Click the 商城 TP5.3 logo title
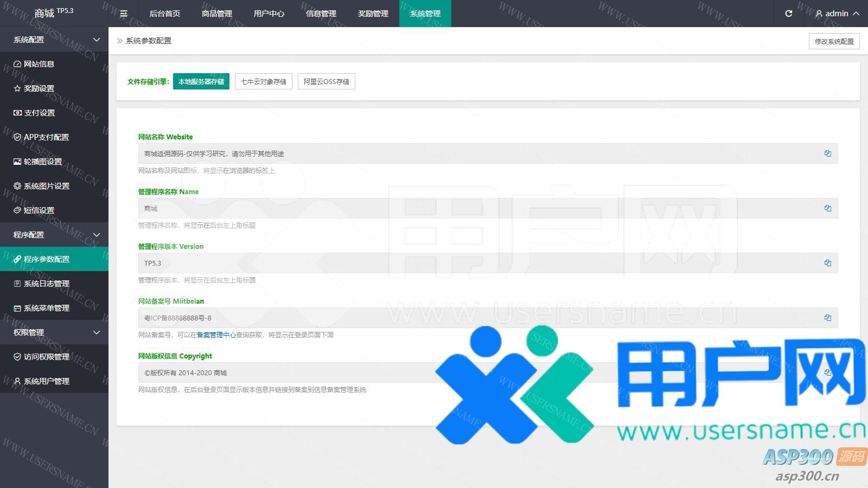Image resolution: width=868 pixels, height=488 pixels. pos(54,13)
